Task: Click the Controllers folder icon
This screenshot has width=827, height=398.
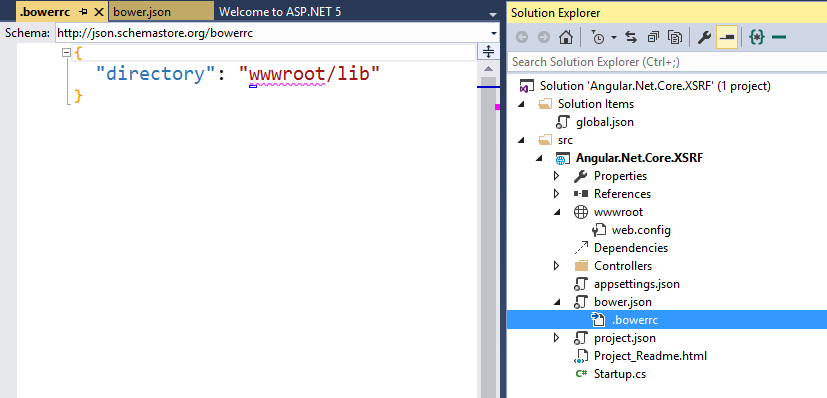Action: coord(581,266)
